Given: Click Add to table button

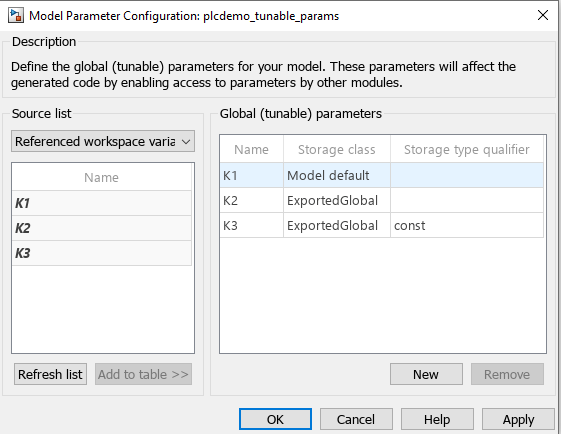Looking at the screenshot, I should (x=143, y=374).
